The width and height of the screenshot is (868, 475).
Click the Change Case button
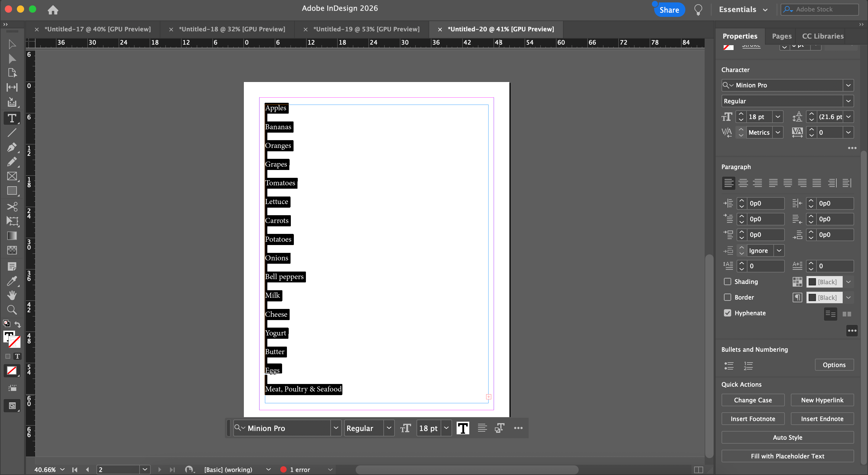[x=753, y=400]
